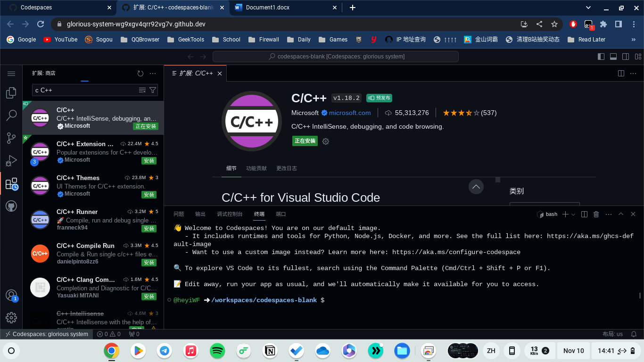This screenshot has width=644, height=362.
Task: Click forwarded ports status bar item
Action: click(x=134, y=334)
